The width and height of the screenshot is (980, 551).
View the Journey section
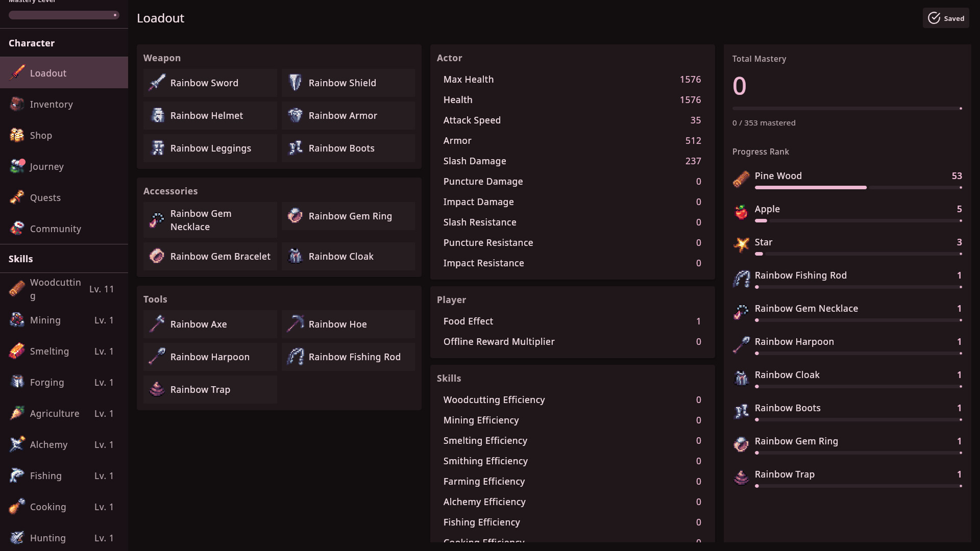coord(46,166)
